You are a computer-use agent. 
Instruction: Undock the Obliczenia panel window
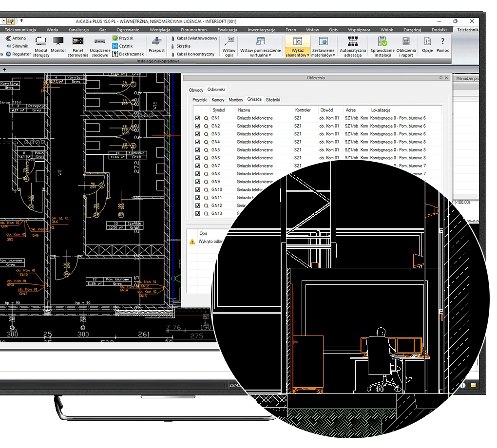[440, 77]
